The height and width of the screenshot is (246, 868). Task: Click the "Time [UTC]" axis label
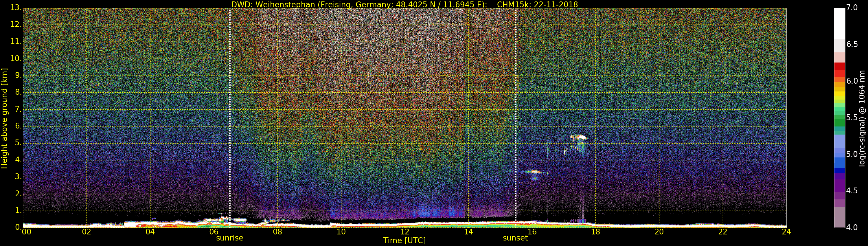point(404,241)
